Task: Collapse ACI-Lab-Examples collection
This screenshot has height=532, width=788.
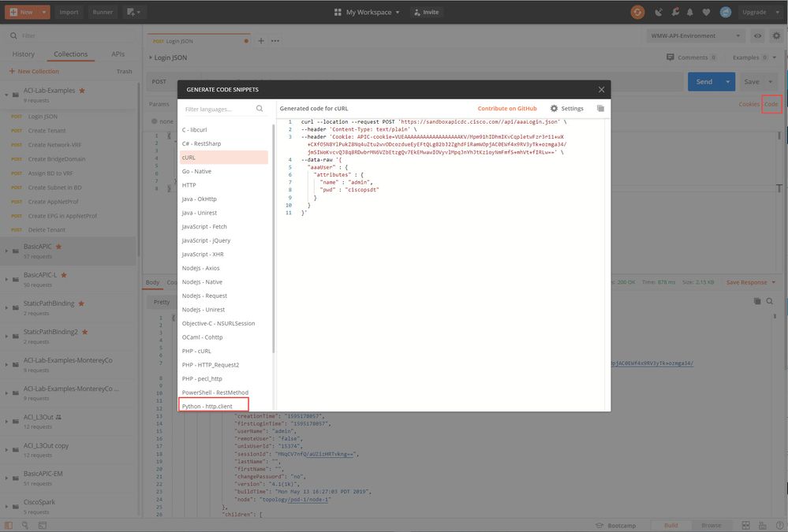Action: [x=6, y=94]
